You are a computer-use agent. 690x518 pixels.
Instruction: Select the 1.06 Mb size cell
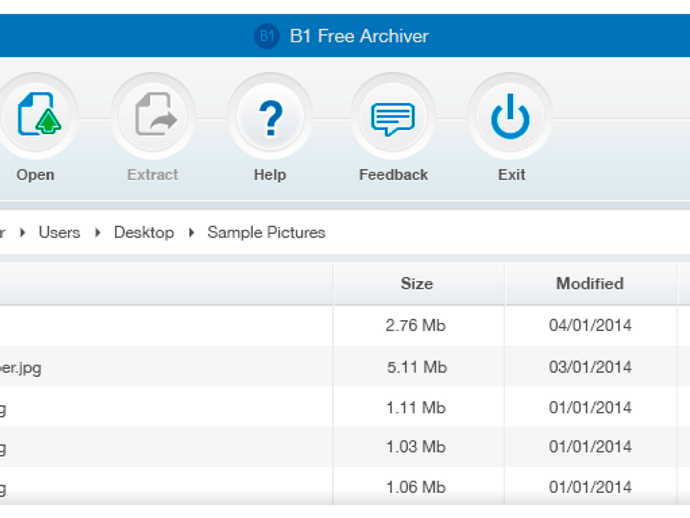tap(416, 487)
